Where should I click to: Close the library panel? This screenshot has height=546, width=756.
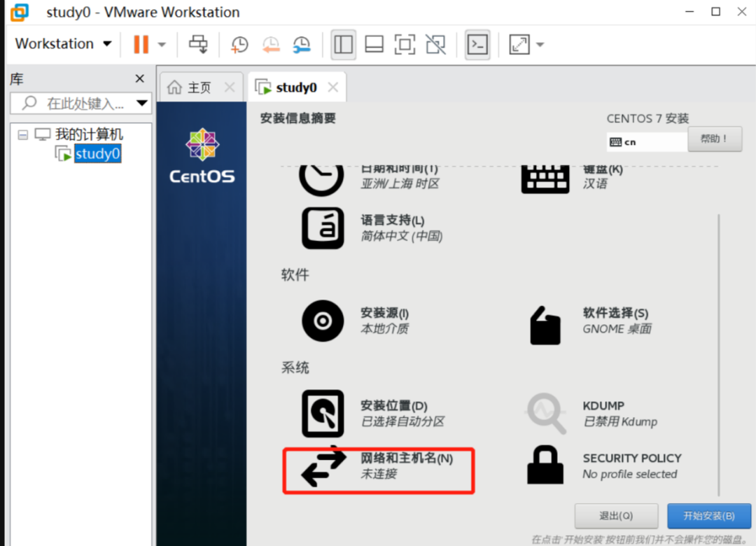(x=140, y=78)
